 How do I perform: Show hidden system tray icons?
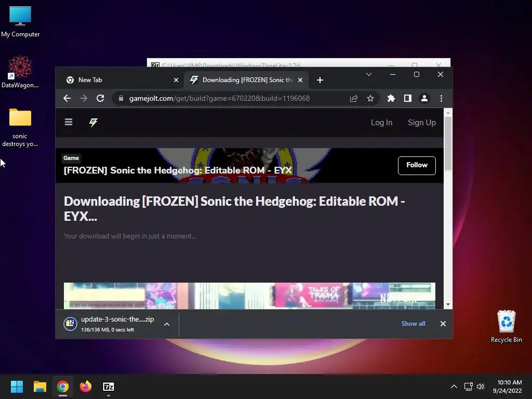coord(454,387)
